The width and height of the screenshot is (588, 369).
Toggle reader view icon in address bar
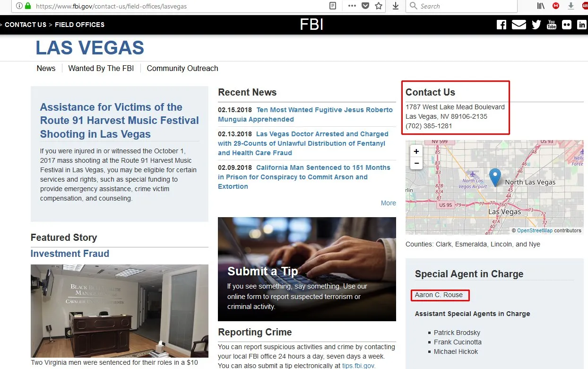coord(333,6)
